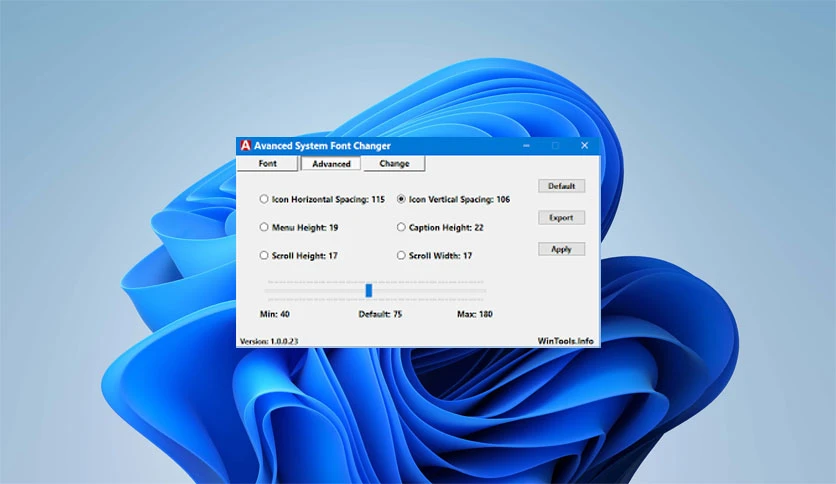Choose the Menu Height option
This screenshot has height=484, width=836.
coord(264,227)
